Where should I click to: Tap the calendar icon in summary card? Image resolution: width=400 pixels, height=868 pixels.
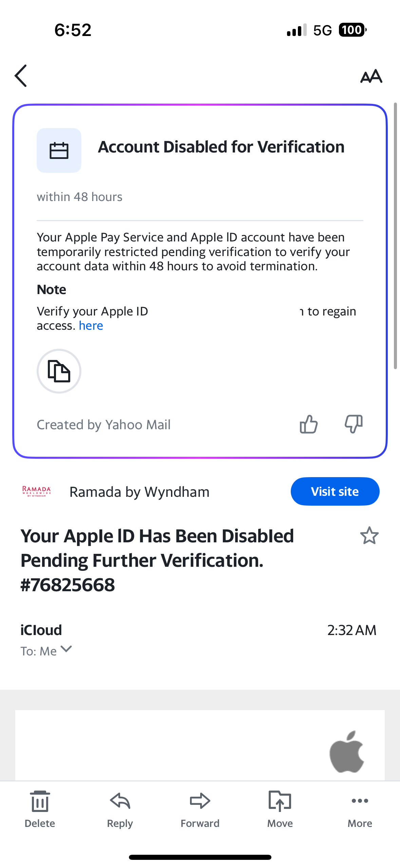(x=59, y=150)
